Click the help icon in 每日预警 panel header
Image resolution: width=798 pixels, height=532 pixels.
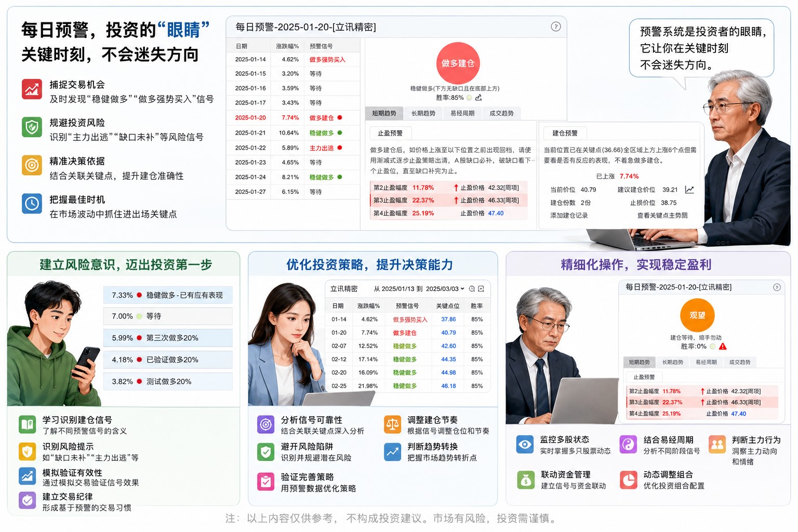pos(555,26)
